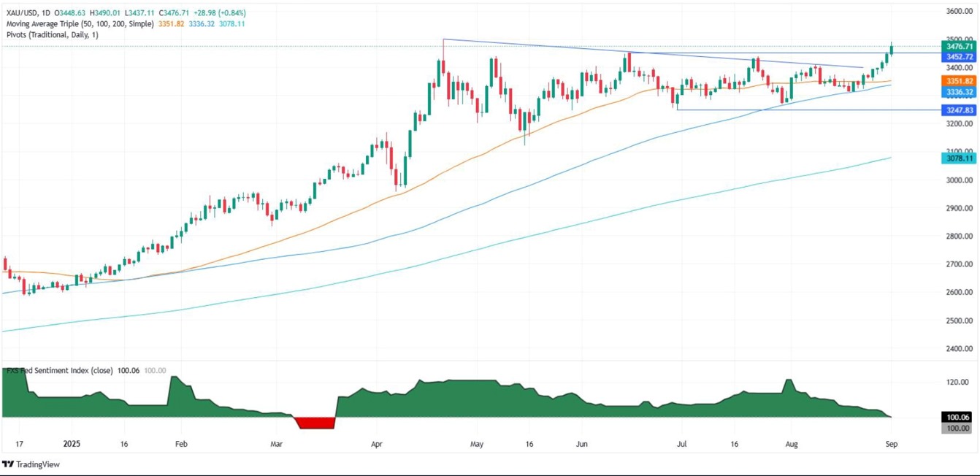Image resolution: width=980 pixels, height=476 pixels.
Task: Click the TradingView logo icon
Action: [9, 464]
